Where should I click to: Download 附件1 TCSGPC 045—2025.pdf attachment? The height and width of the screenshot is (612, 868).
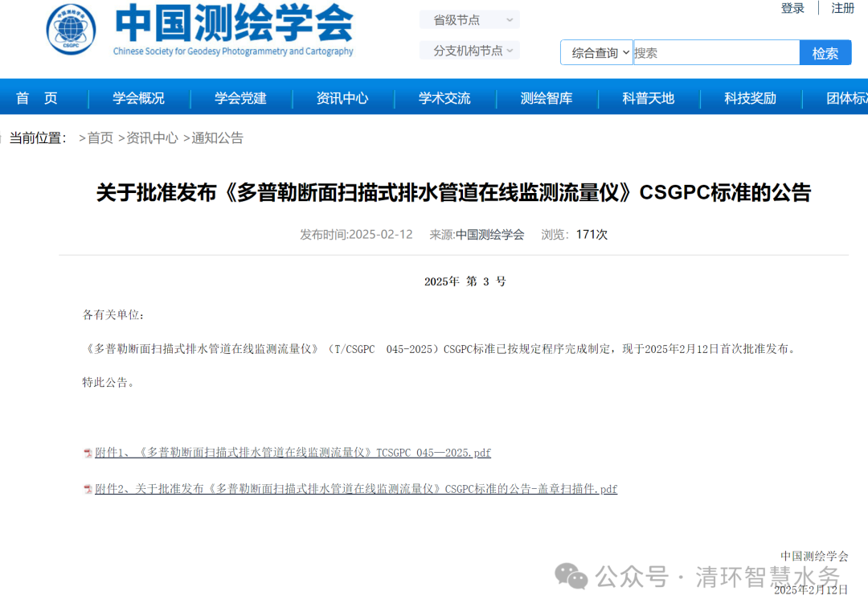coord(293,453)
